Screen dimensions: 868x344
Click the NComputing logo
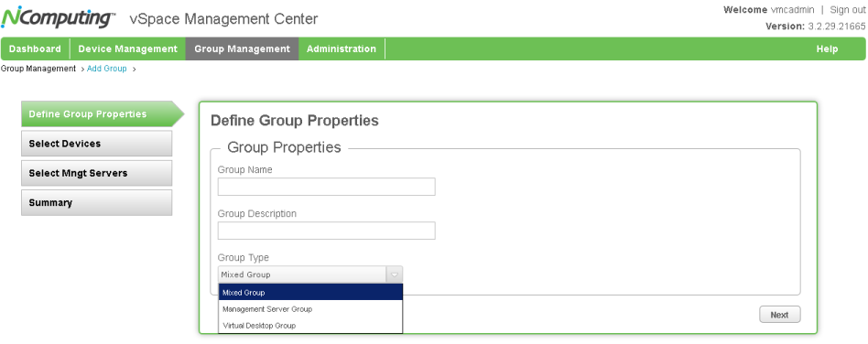coord(58,17)
